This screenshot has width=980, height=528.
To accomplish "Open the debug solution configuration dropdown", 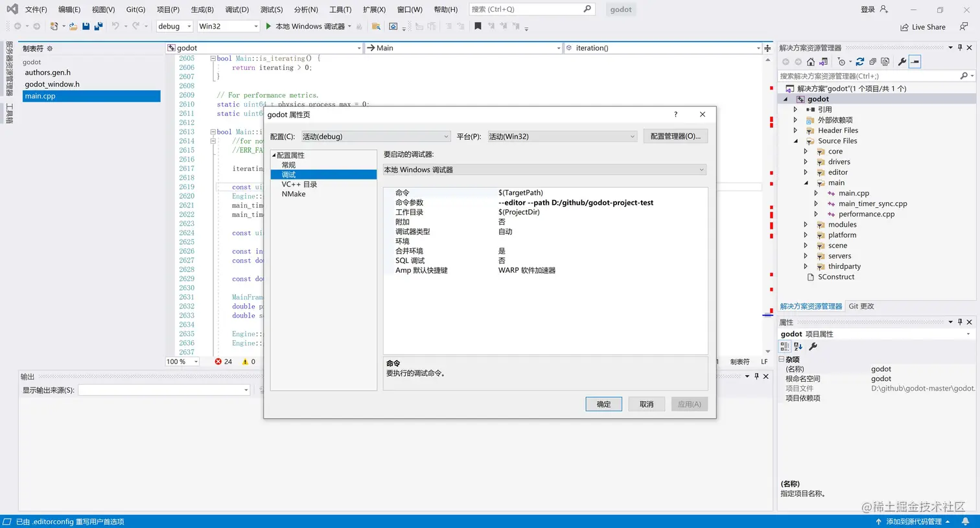I will [x=175, y=27].
